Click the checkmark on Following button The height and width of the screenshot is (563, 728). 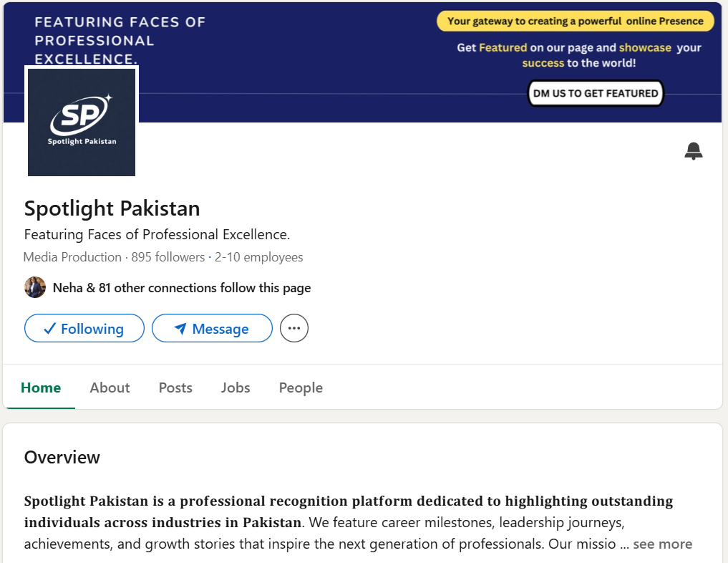[x=49, y=328]
